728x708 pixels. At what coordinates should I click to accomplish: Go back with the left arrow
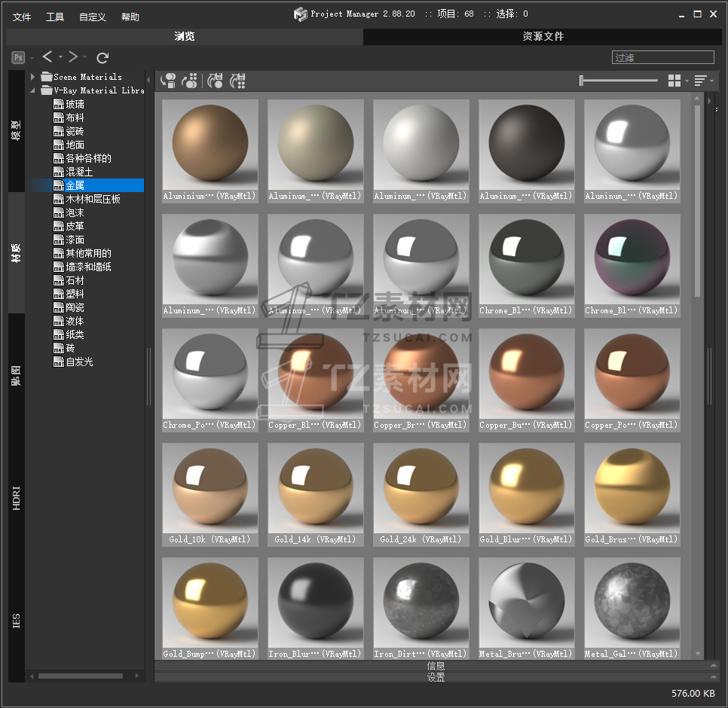(x=47, y=57)
